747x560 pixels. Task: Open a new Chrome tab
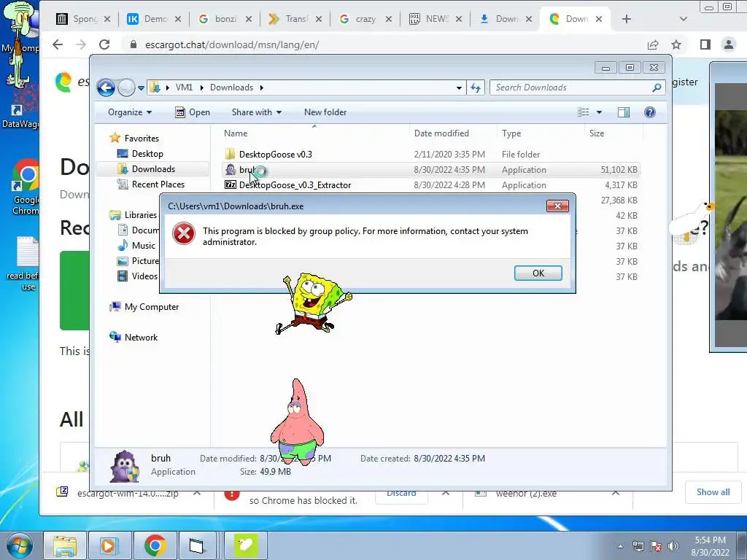click(x=627, y=19)
